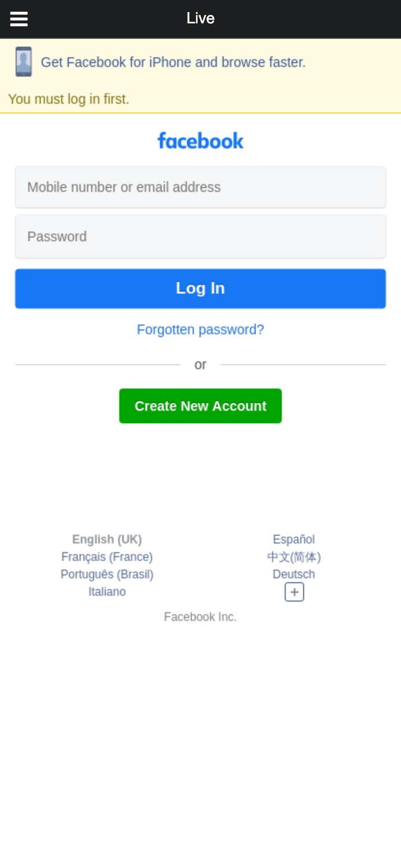Switch the language to Italiano

[107, 591]
